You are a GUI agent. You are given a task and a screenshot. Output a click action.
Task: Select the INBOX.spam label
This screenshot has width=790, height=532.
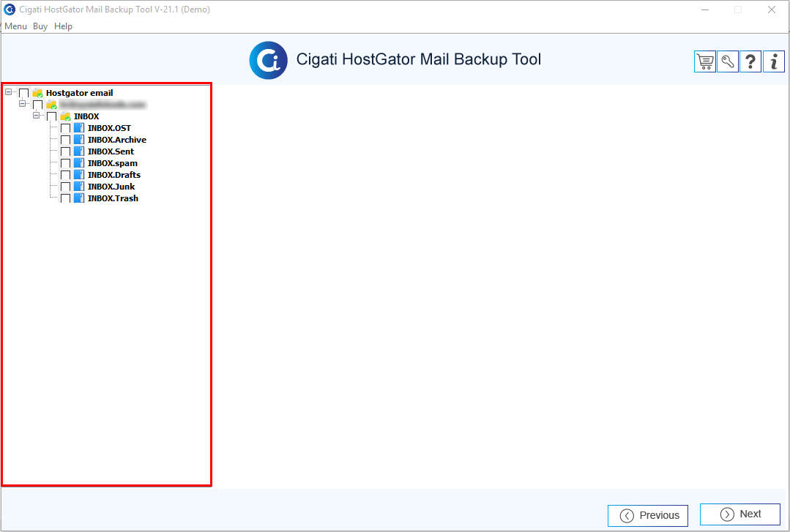112,163
